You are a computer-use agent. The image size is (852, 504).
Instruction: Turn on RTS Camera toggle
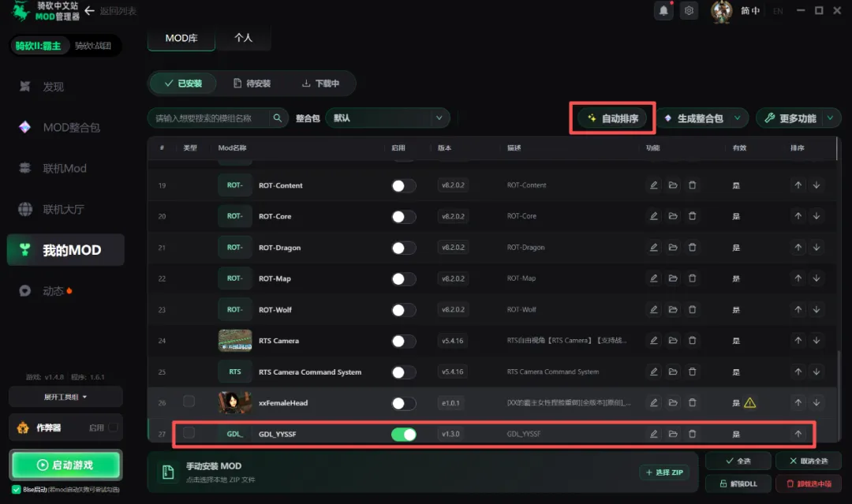[404, 341]
